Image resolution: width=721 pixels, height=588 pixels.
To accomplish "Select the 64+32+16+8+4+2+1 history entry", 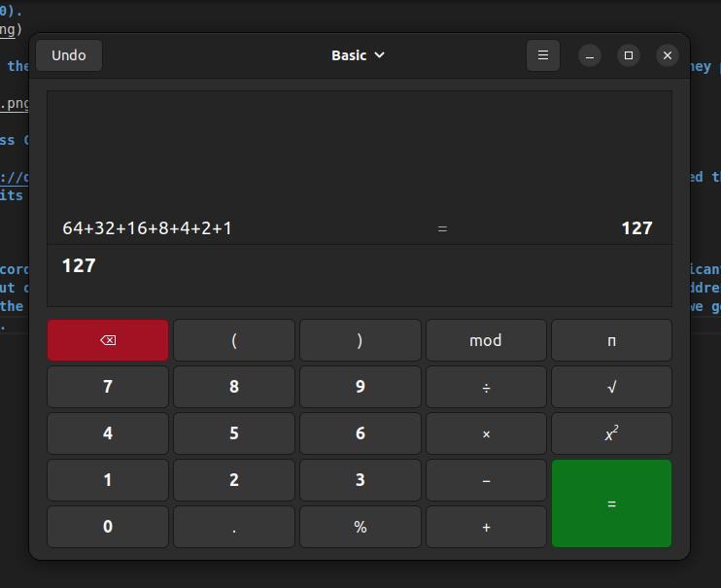I will (360, 228).
